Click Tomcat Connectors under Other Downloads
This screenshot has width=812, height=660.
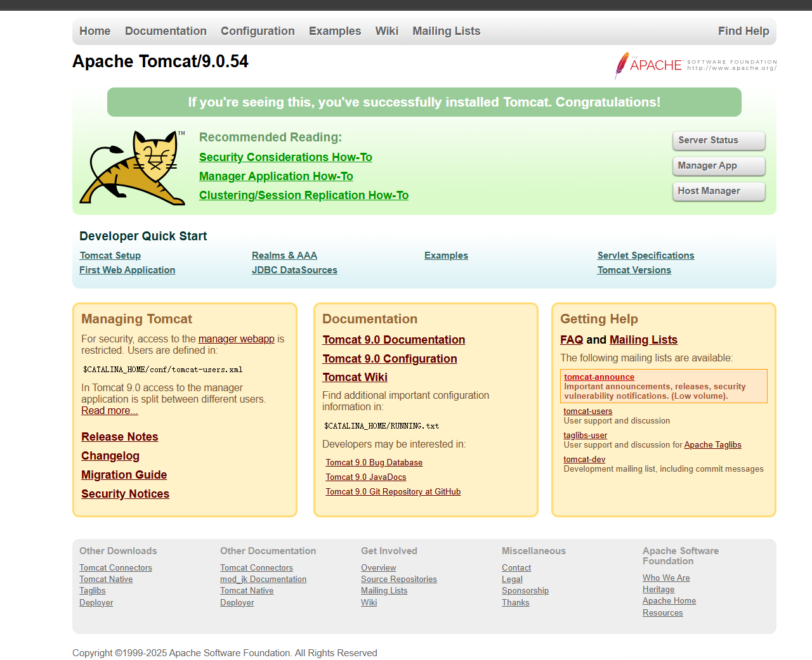[115, 568]
